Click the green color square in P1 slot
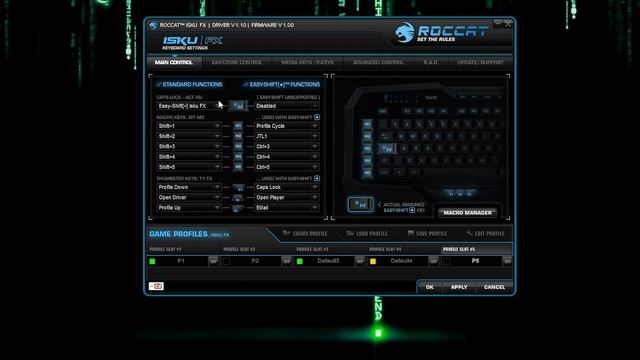The image size is (640, 360). tap(153, 261)
